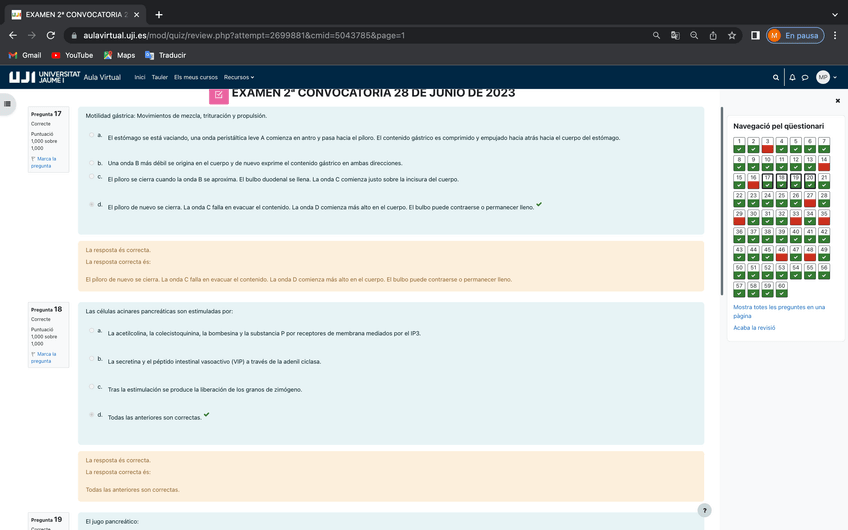Go to Els meus cursos
Screen dimensions: 848x530
click(195, 77)
